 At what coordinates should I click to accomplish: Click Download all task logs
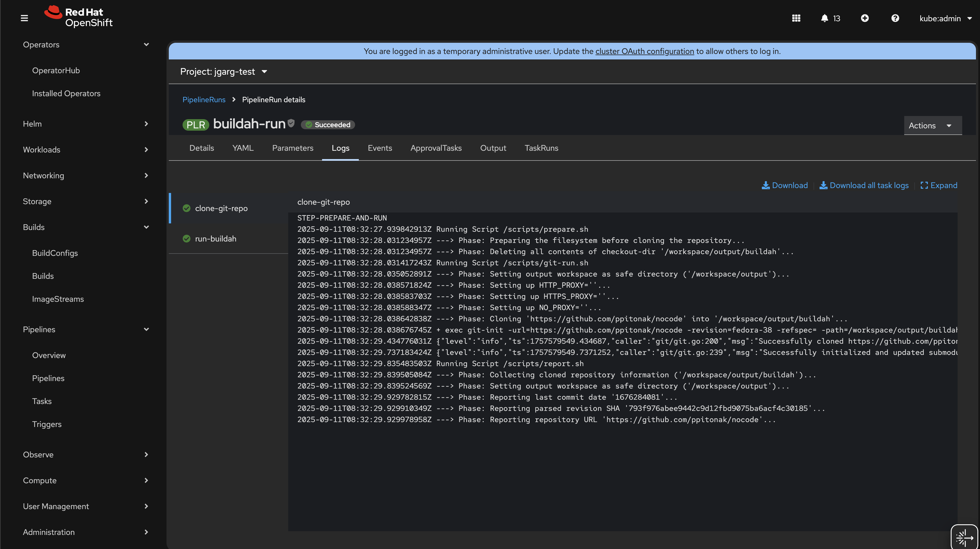863,185
